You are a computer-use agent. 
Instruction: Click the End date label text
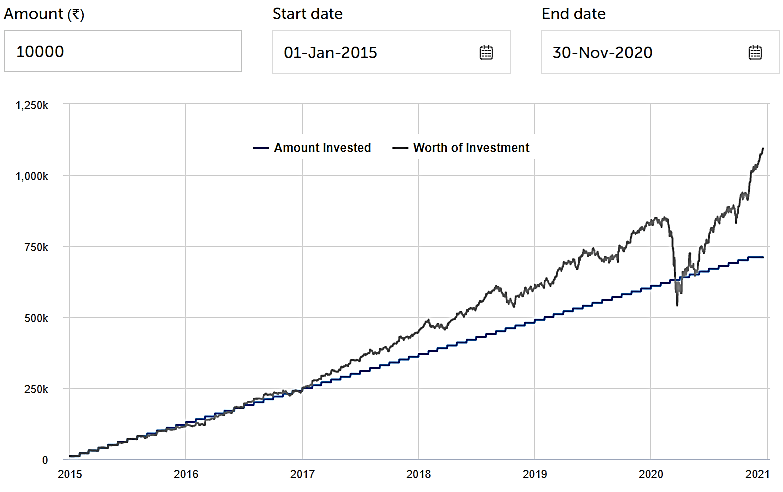573,14
